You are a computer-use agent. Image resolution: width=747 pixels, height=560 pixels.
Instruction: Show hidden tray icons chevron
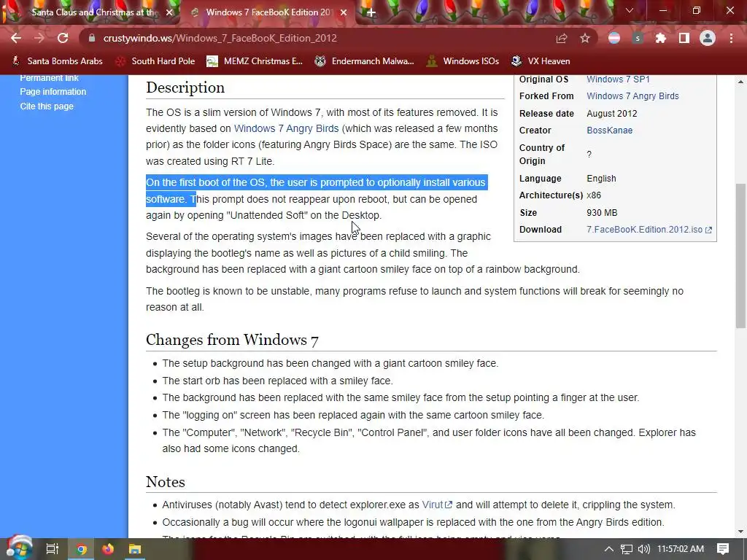coord(609,549)
